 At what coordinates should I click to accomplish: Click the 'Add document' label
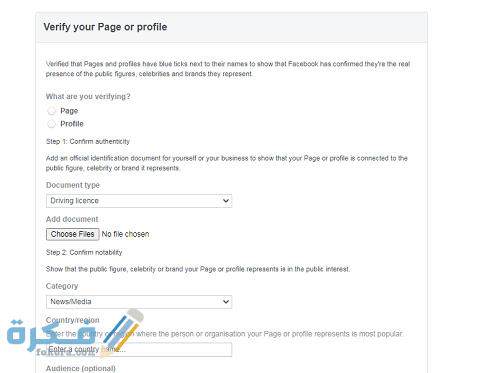[x=72, y=219]
